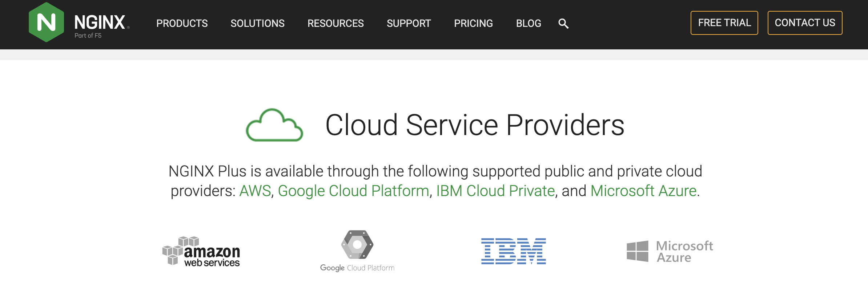Click the NGINX hexagon logo
The height and width of the screenshot is (289, 868).
coord(47,22)
